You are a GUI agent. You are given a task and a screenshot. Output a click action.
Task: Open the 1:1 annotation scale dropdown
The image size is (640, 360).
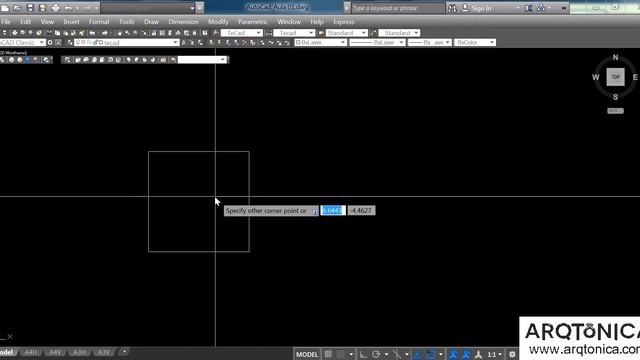click(x=494, y=354)
